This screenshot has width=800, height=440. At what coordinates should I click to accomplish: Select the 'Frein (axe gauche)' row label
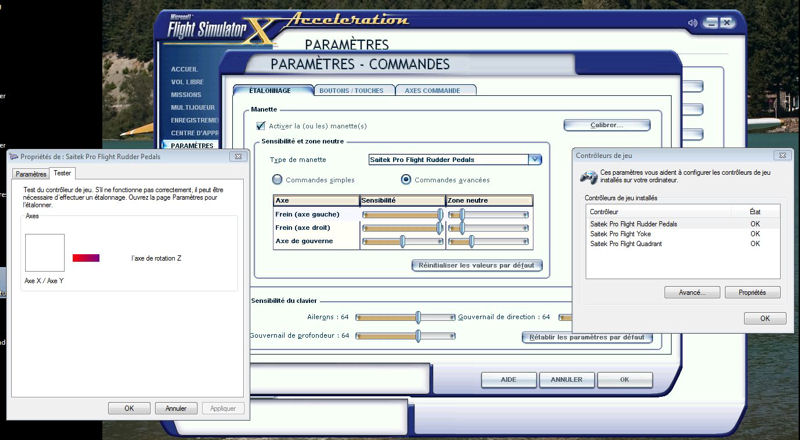pos(307,214)
